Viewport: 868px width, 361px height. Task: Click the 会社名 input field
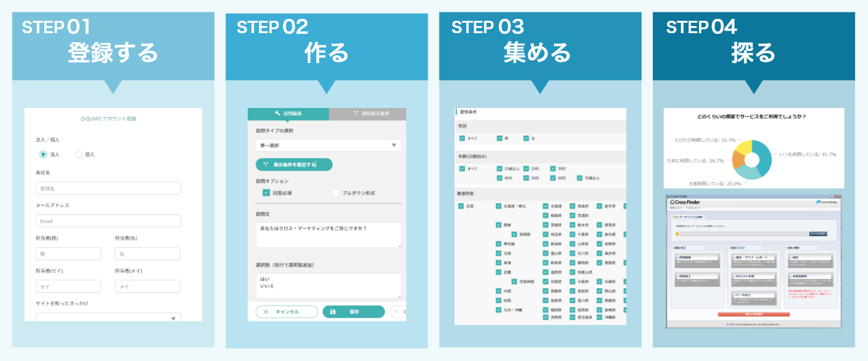(x=108, y=188)
